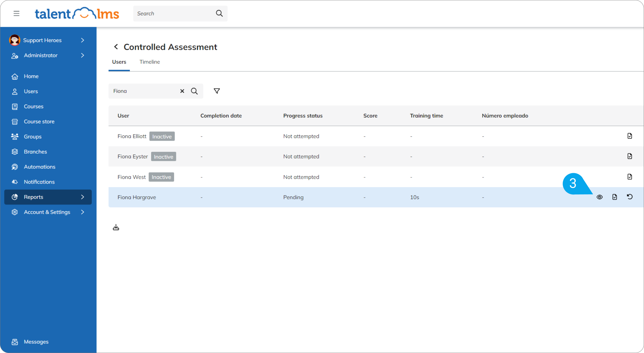Screen dimensions: 644x353
Task: Switch to the Timeline tab
Action: tap(150, 62)
